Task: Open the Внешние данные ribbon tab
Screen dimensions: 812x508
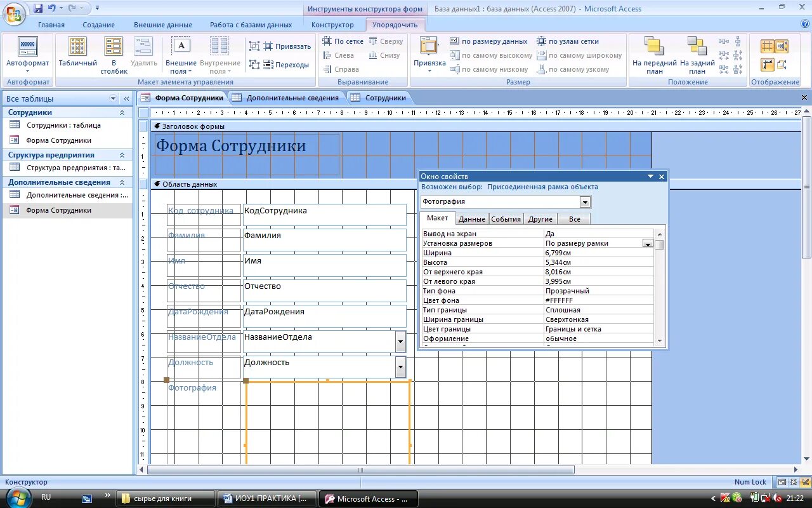Action: click(x=163, y=25)
